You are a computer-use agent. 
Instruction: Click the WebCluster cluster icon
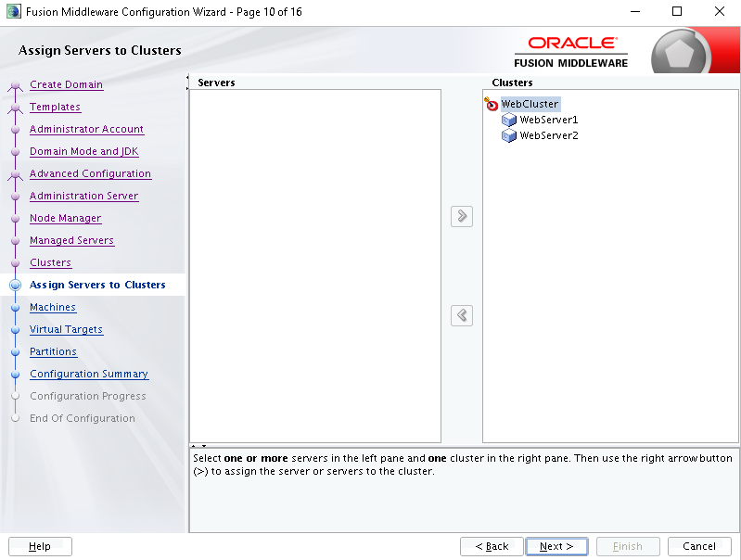[x=492, y=104]
